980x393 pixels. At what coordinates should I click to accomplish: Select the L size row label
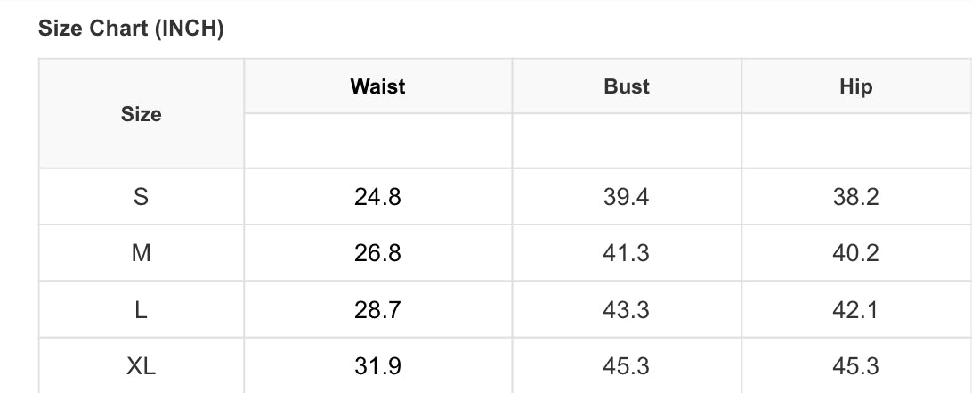[x=141, y=309]
